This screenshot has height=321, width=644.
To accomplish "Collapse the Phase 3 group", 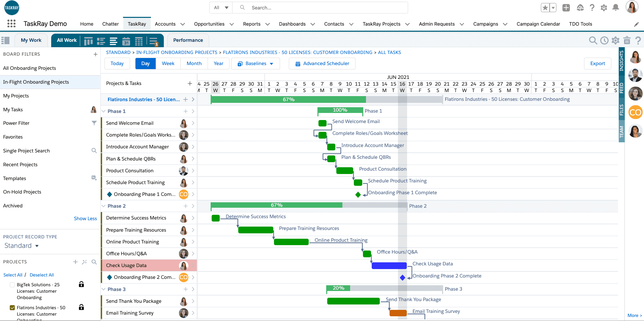I will coord(103,289).
